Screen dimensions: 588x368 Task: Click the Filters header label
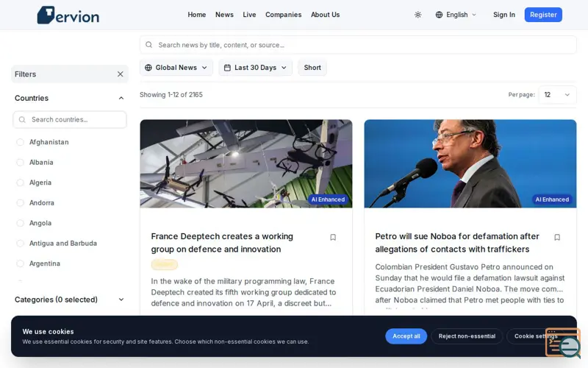pos(26,74)
